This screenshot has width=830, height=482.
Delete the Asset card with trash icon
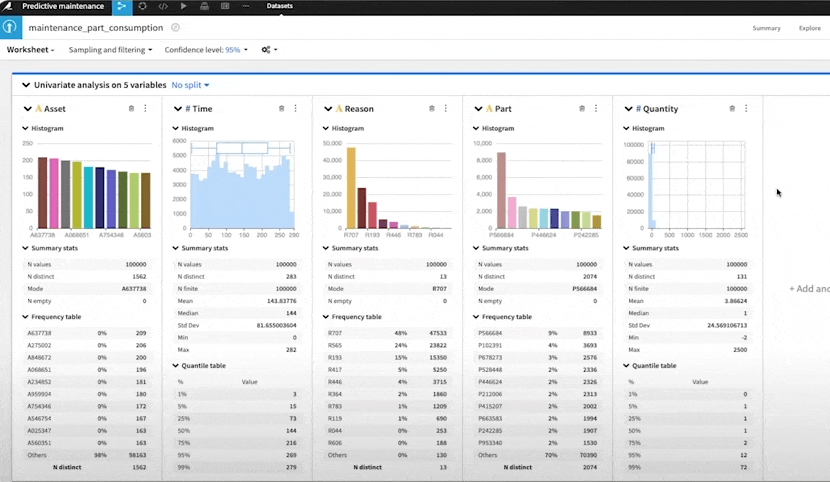[x=131, y=108]
